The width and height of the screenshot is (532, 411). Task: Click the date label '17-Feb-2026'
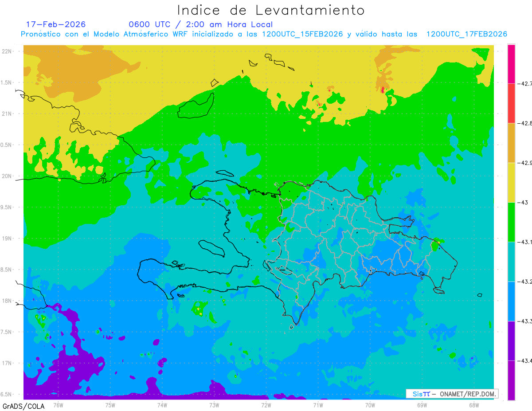(x=56, y=24)
